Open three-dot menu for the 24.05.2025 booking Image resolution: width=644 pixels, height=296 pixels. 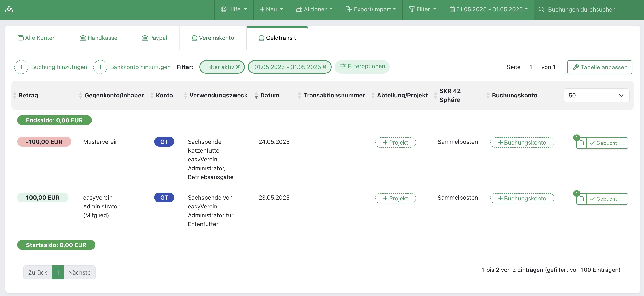624,143
